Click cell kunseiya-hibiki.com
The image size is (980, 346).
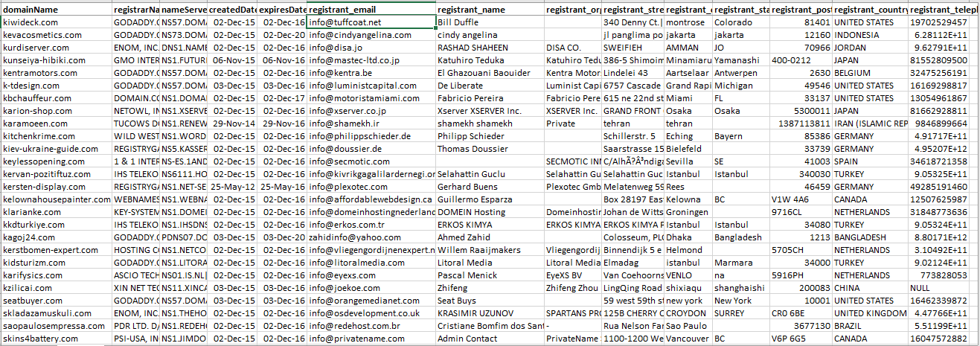coord(57,60)
